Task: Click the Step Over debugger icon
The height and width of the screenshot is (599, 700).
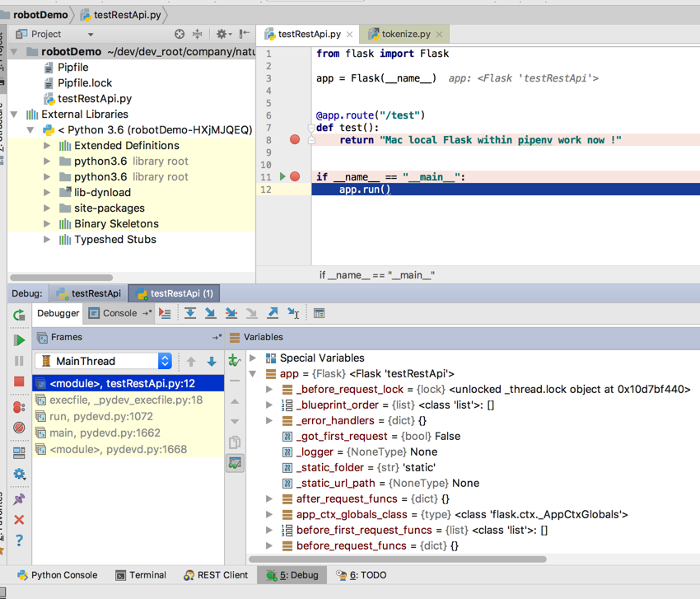Action: pyautogui.click(x=190, y=313)
